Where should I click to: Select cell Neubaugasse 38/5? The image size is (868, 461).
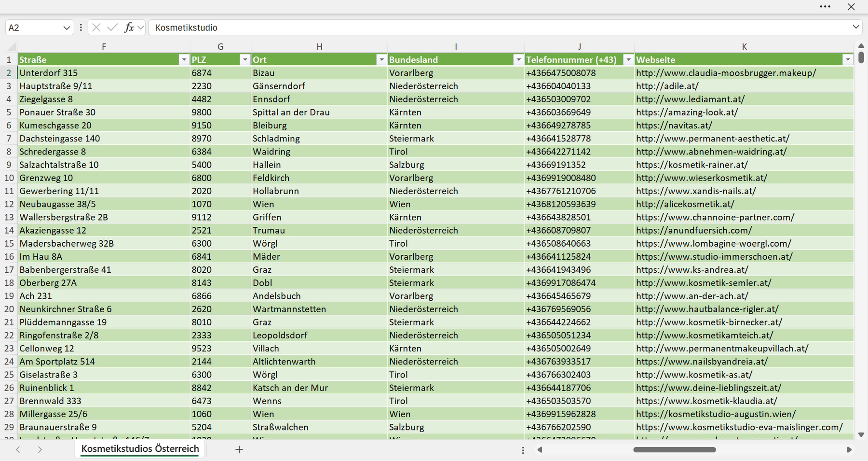(x=104, y=204)
